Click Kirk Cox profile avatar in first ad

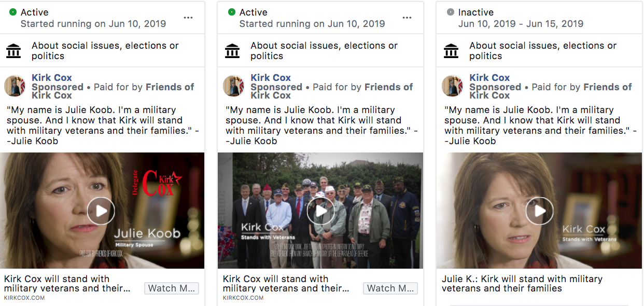15,86
